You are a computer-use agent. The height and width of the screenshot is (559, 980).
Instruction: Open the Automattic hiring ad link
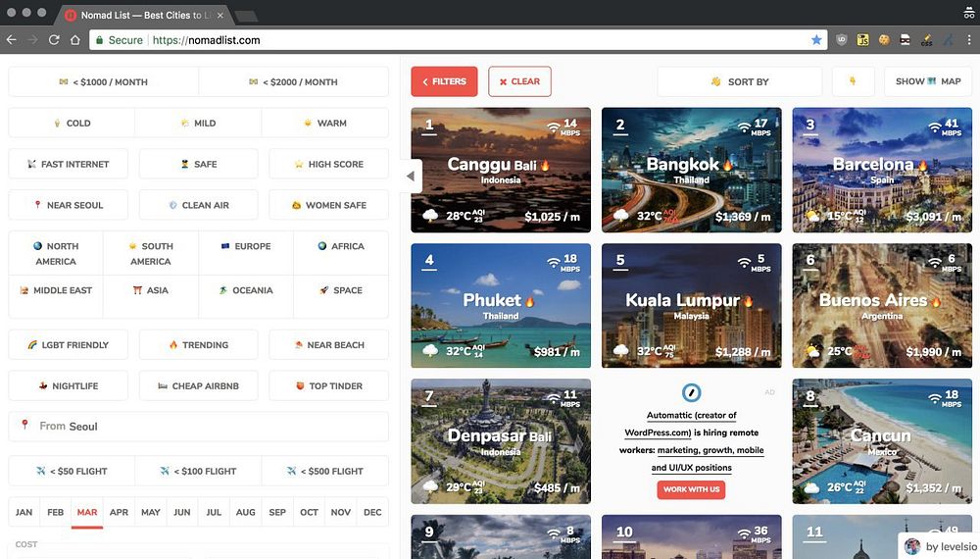pos(691,440)
